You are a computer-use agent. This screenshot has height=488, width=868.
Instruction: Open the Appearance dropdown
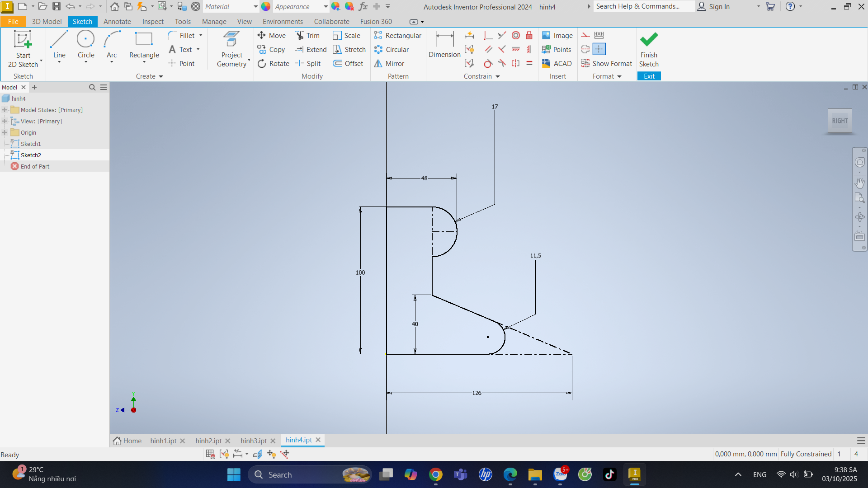(325, 7)
